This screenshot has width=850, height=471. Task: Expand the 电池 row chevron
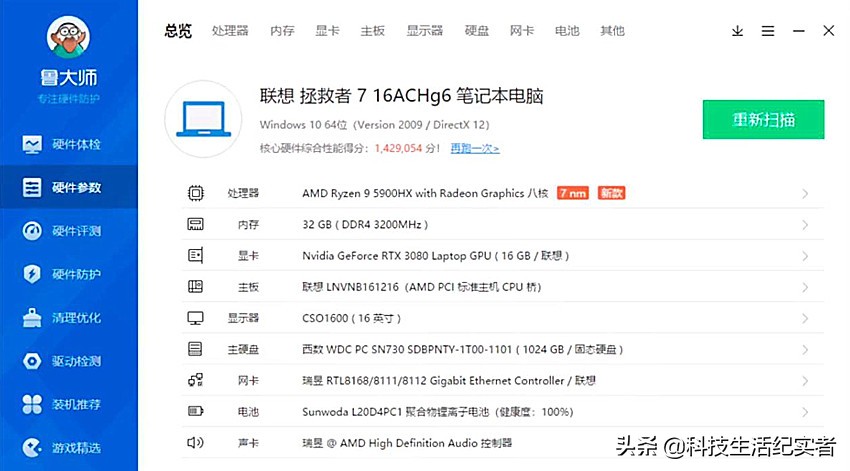805,412
